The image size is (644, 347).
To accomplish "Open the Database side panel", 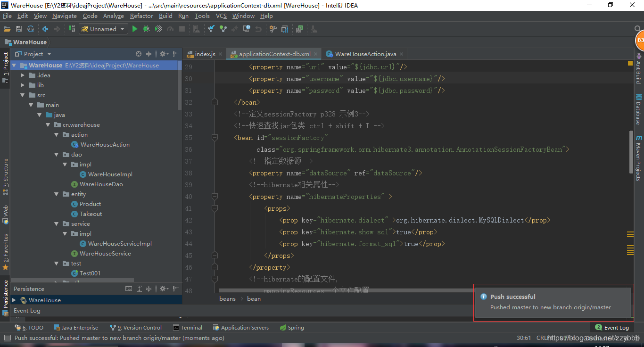I will tap(638, 109).
